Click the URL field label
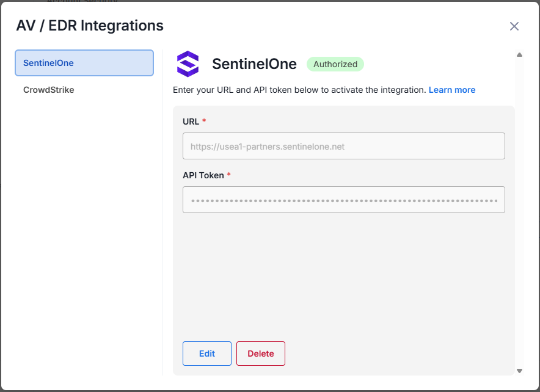Screen dimensions: 540x392 [x=191, y=122]
